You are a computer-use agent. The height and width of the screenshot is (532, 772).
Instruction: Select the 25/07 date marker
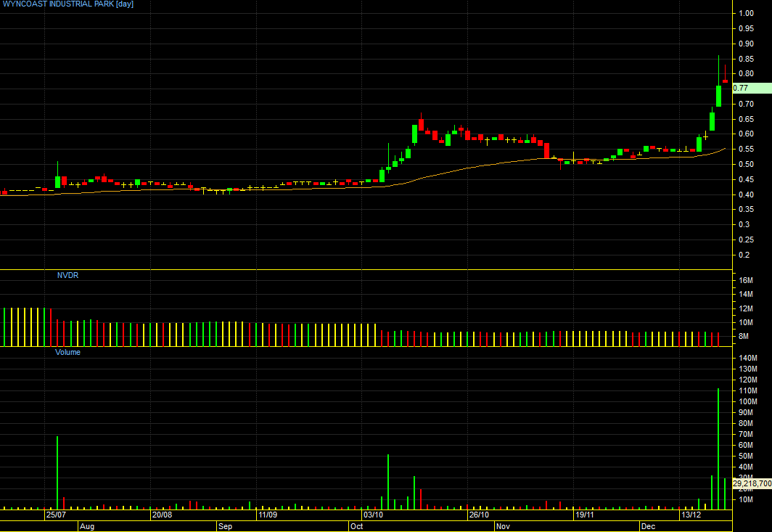tap(56, 515)
